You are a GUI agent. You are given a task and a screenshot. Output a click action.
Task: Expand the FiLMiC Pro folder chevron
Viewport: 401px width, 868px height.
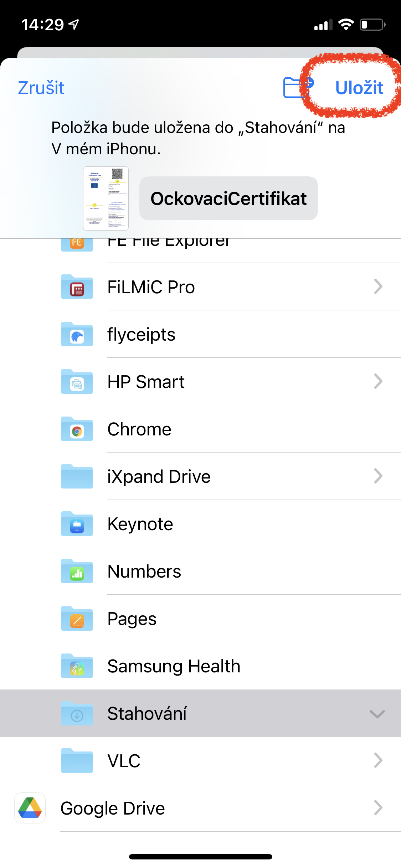tap(378, 286)
